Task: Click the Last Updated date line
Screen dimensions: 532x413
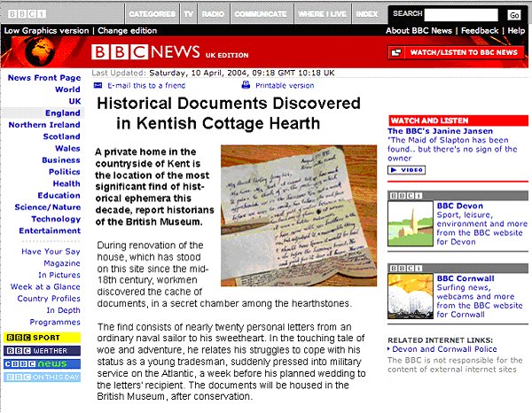Action: coord(213,73)
